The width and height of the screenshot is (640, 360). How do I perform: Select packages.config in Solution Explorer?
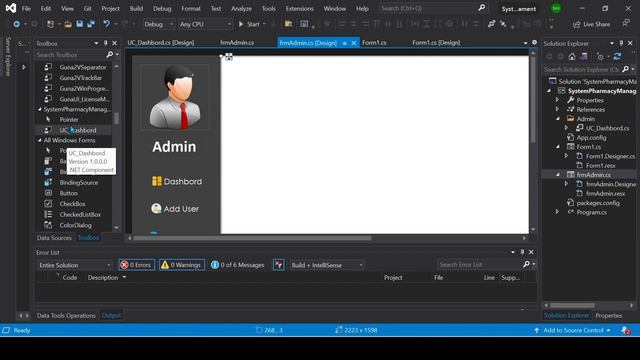point(598,203)
